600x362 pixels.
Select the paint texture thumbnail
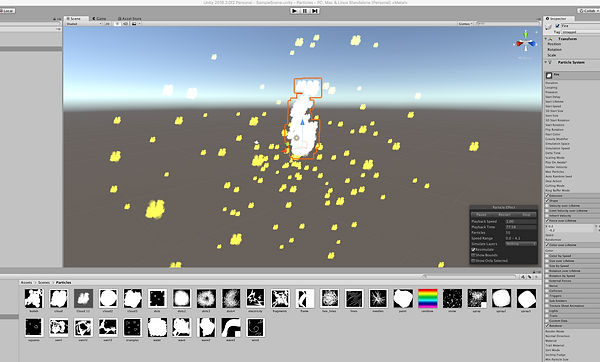click(403, 298)
